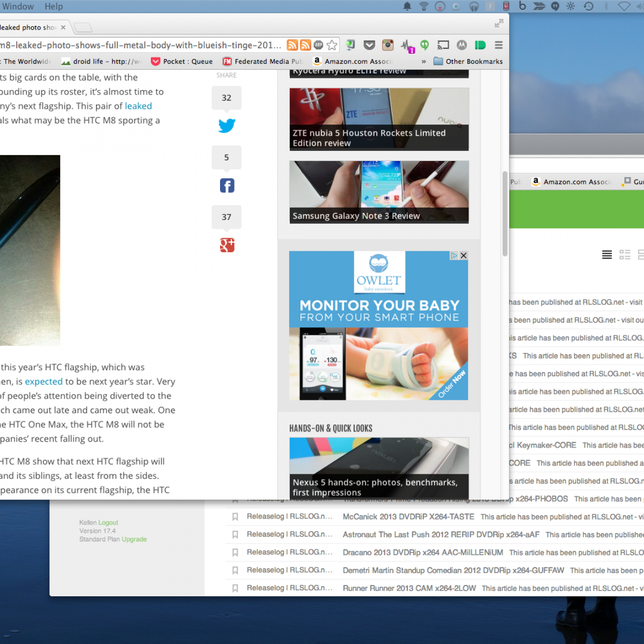Close the Owlet advertisement

pyautogui.click(x=464, y=255)
